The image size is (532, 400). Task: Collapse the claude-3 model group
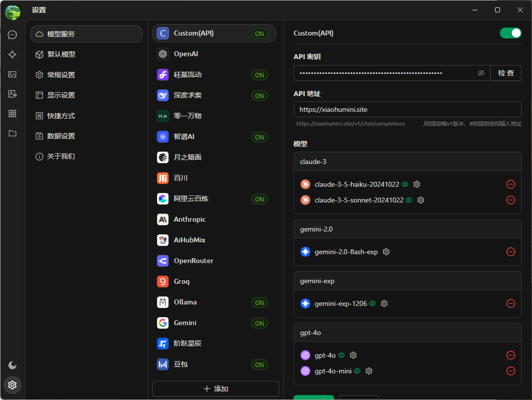point(407,162)
